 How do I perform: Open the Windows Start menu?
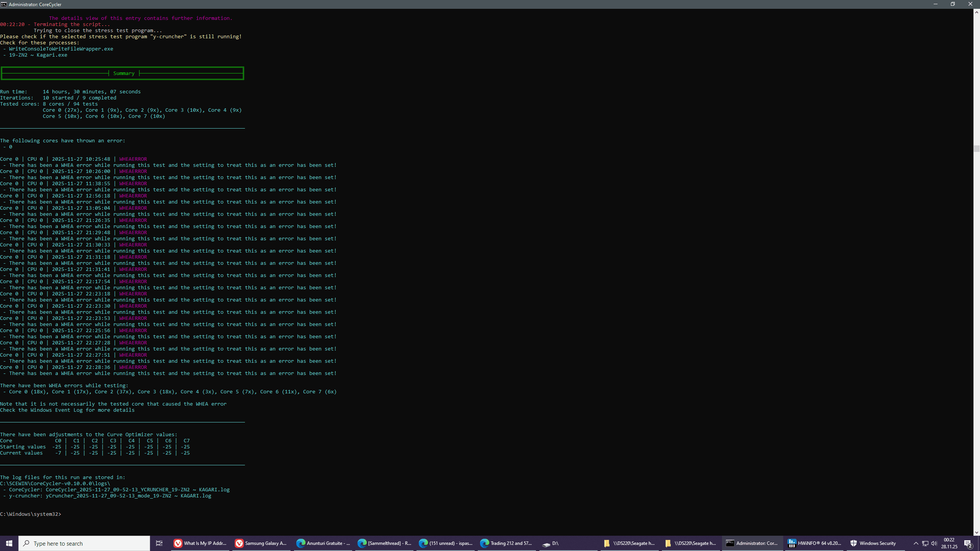coord(9,543)
